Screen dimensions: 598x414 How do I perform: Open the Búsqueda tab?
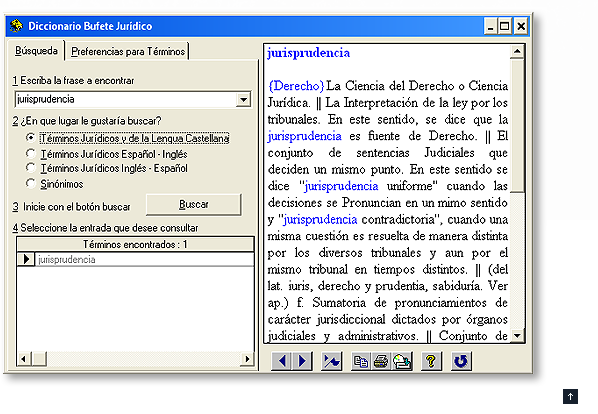click(36, 51)
